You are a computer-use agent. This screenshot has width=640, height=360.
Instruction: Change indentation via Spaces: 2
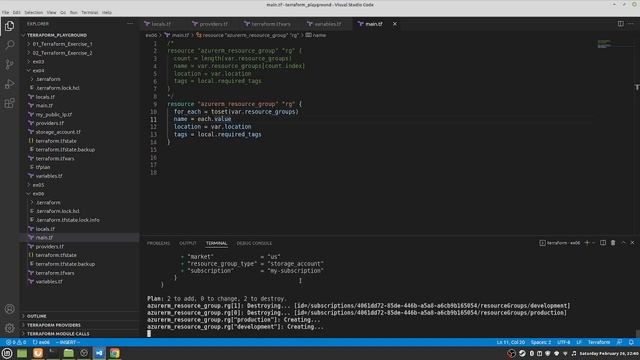click(541, 342)
